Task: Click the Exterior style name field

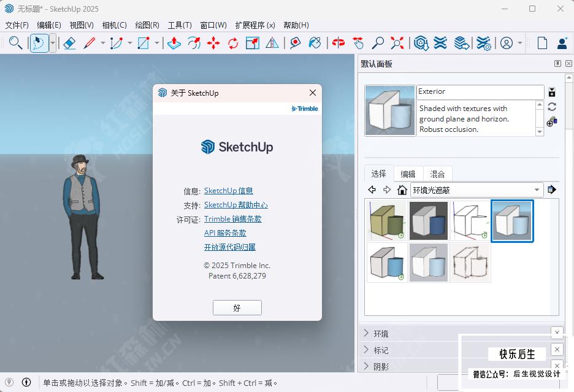Action: 480,91
